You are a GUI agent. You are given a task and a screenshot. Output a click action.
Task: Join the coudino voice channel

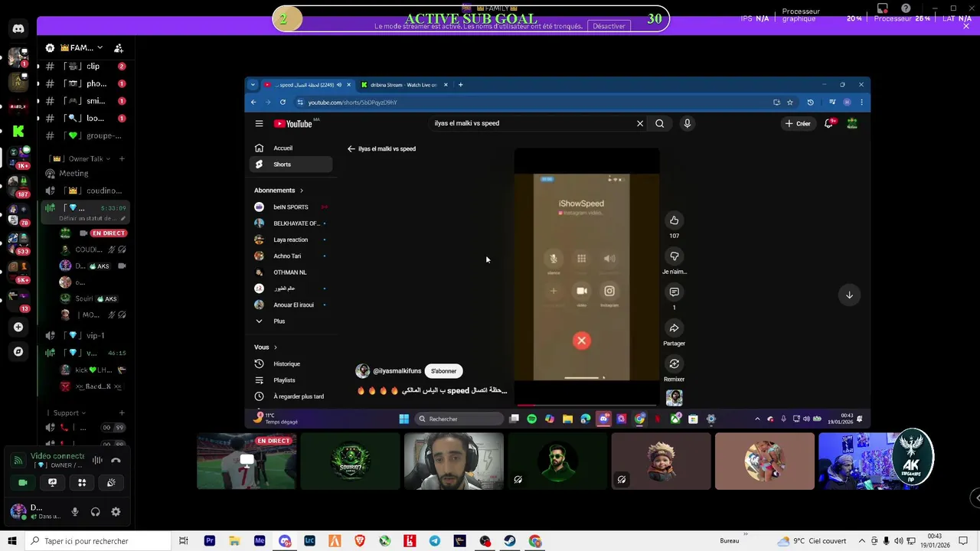coord(84,191)
